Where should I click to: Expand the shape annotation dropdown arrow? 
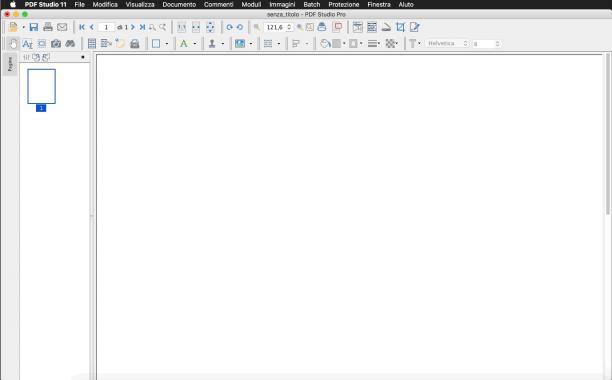pyautogui.click(x=167, y=44)
